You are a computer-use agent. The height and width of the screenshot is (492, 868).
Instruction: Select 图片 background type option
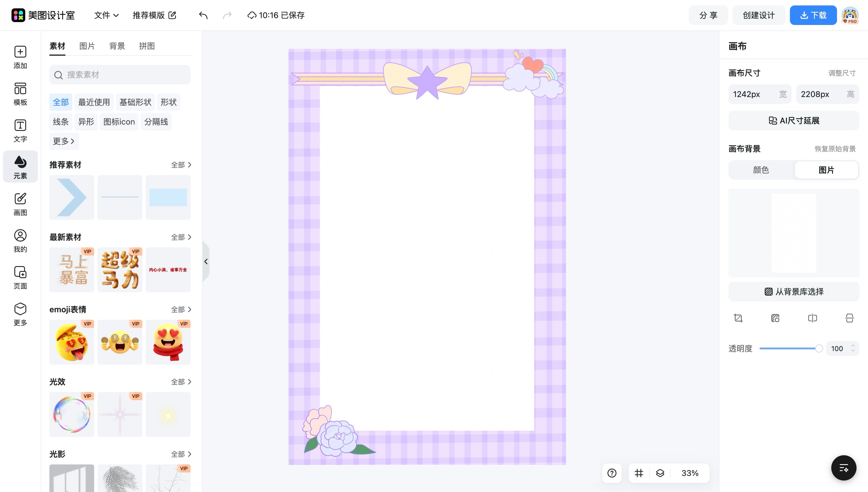coord(826,170)
